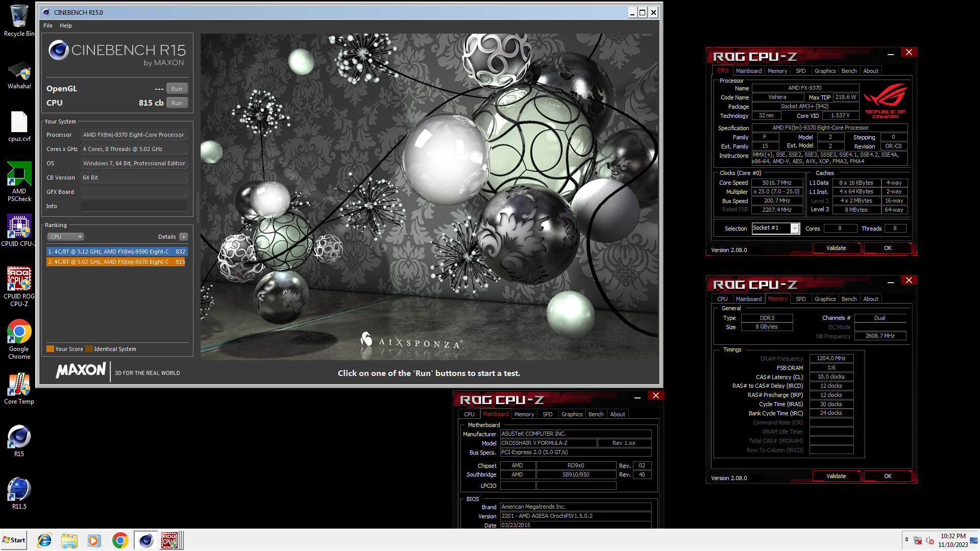Image resolution: width=980 pixels, height=551 pixels.
Task: Open Bench tab in top CPU-Z window
Action: click(x=849, y=71)
